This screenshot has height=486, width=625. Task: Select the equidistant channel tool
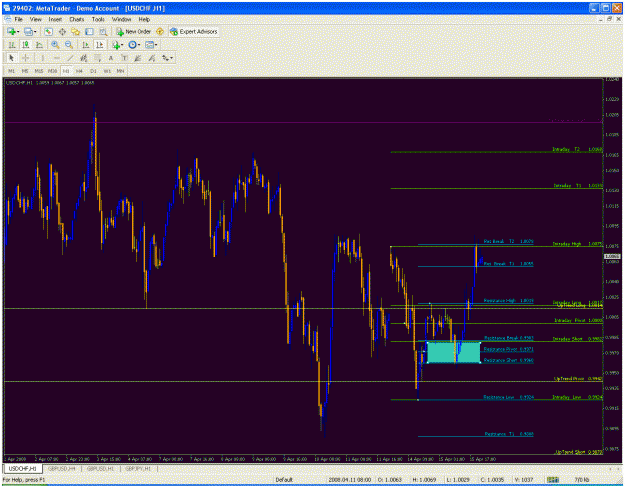point(83,58)
